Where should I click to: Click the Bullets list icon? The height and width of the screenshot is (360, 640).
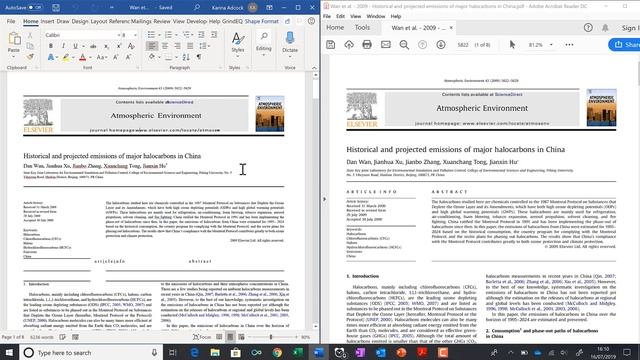pyautogui.click(x=151, y=35)
